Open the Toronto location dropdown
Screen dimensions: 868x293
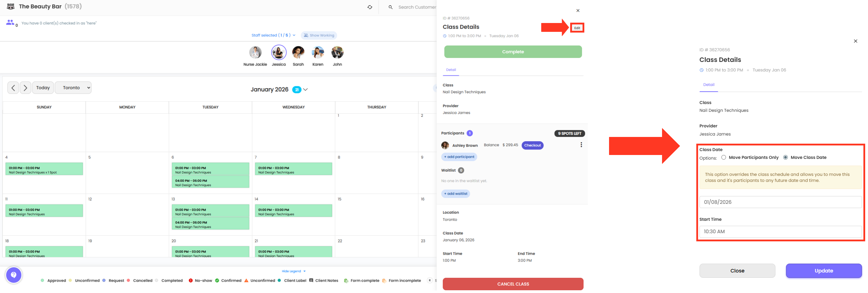coord(73,88)
